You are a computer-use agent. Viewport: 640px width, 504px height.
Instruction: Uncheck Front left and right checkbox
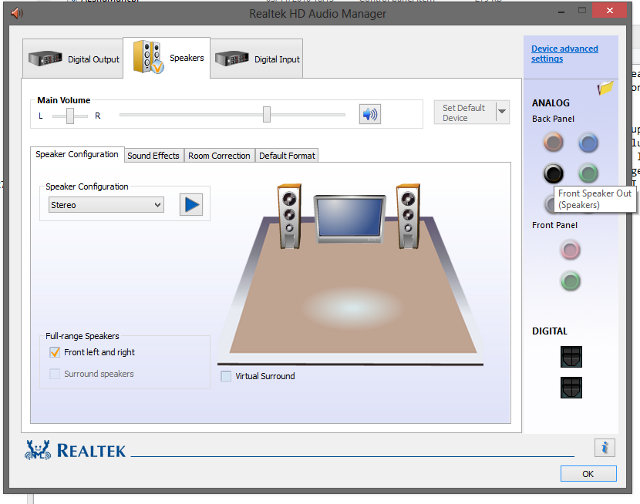click(55, 352)
